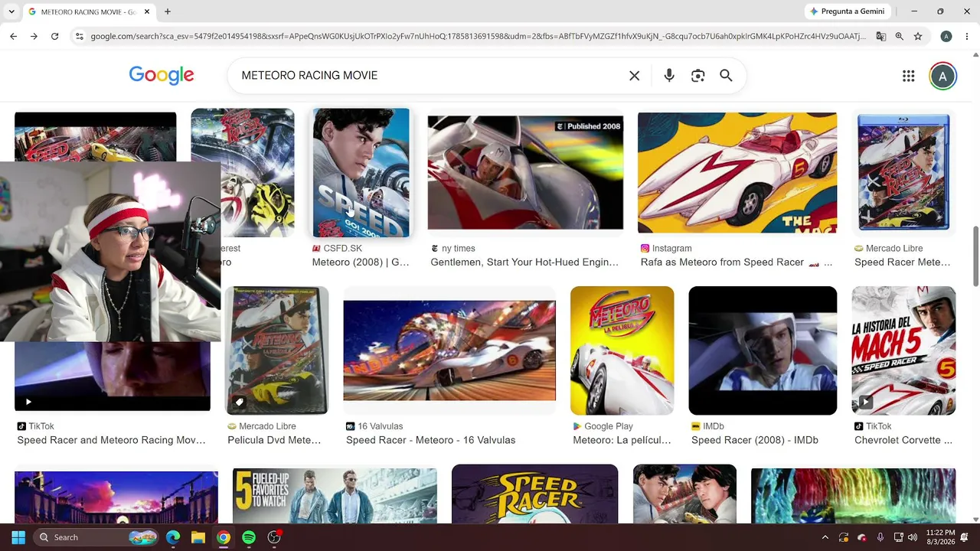Open the '5 Fueled-Up Favorites to Watch' image

click(x=335, y=496)
